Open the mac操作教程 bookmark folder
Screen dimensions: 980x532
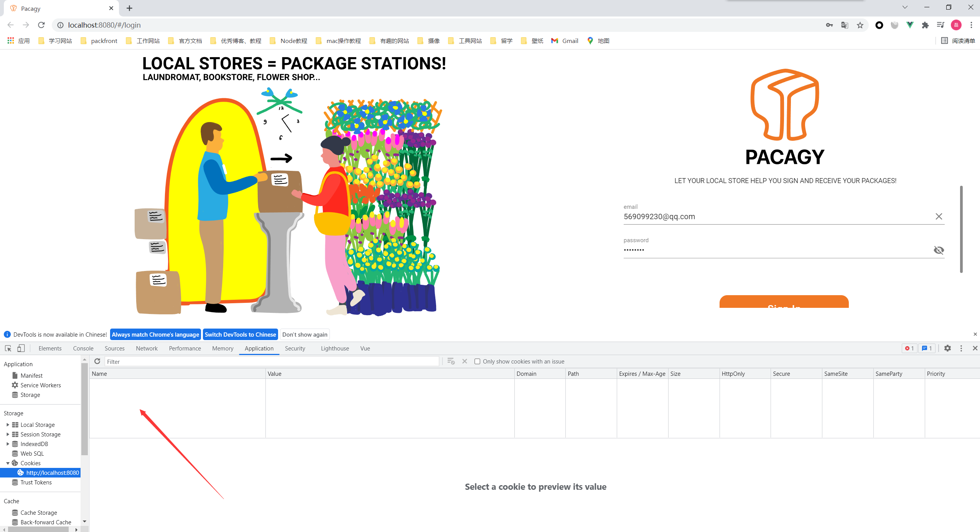tap(338, 41)
